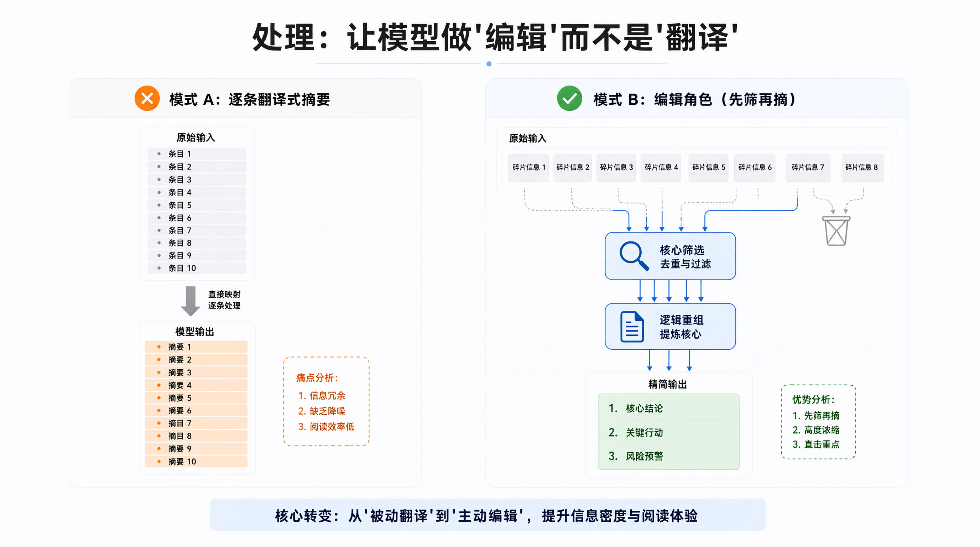Click the 条目 5 row

[x=197, y=205]
